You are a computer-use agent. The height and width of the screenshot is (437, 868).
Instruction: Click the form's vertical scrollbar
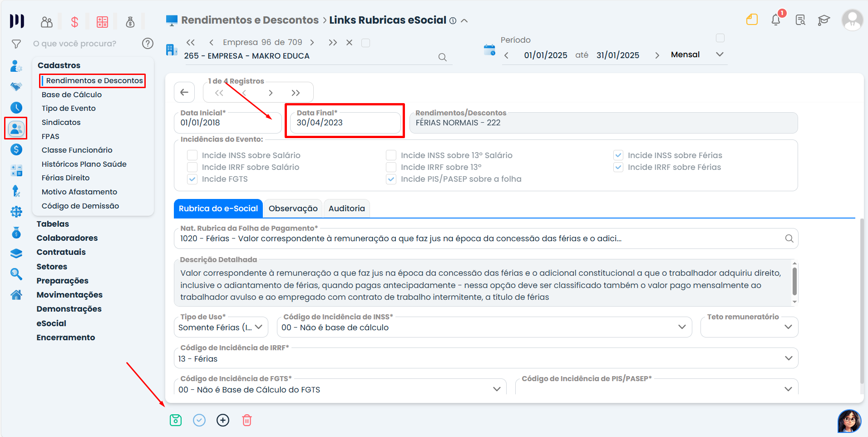[862, 301]
